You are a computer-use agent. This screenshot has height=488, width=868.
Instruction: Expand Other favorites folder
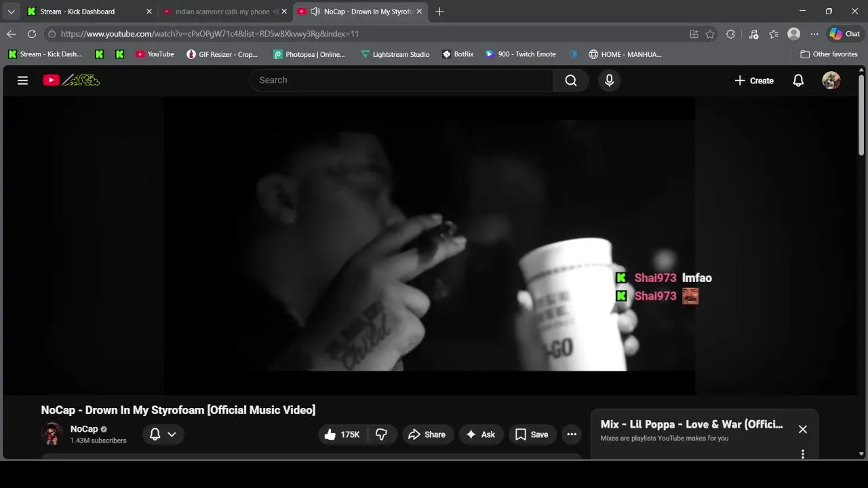[x=829, y=54]
